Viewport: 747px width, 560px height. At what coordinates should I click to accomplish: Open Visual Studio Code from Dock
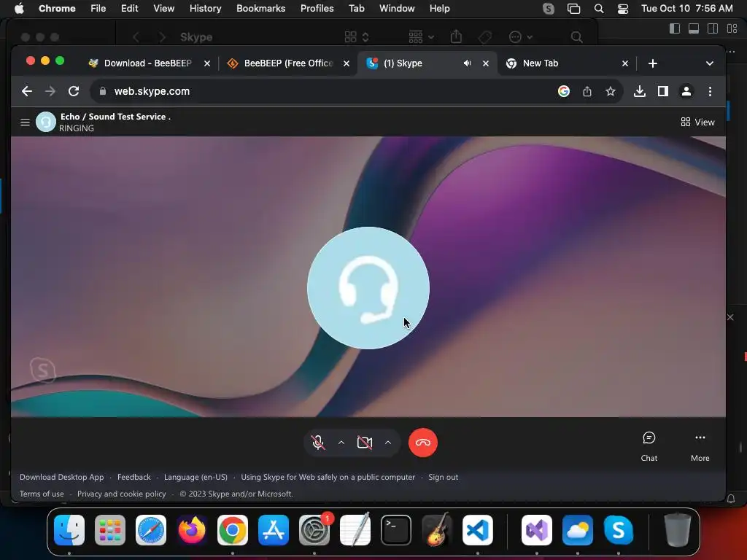pyautogui.click(x=477, y=530)
